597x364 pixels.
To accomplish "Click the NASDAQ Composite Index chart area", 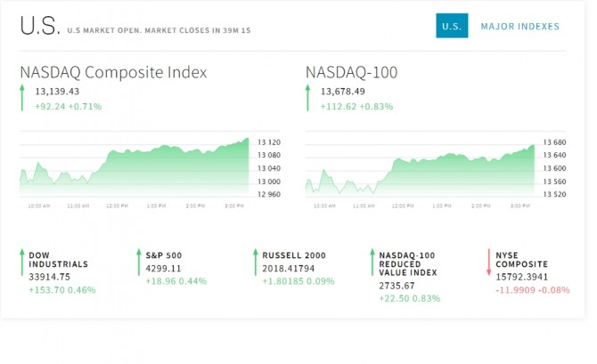I will point(134,167).
